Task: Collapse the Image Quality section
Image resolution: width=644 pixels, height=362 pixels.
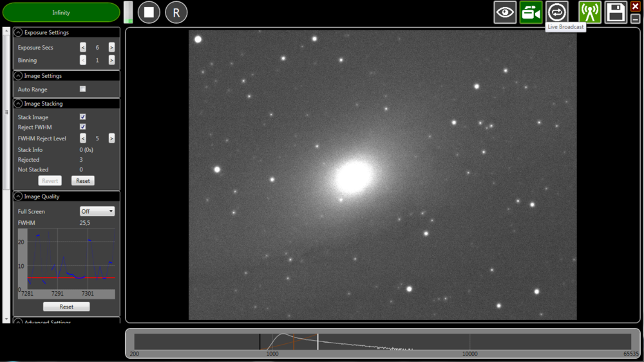Action: pos(18,196)
